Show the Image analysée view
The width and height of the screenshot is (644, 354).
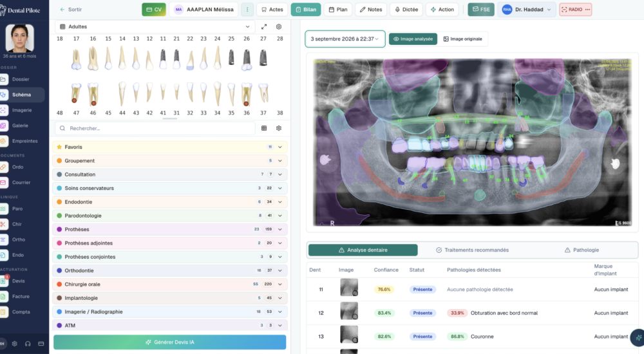pyautogui.click(x=413, y=39)
